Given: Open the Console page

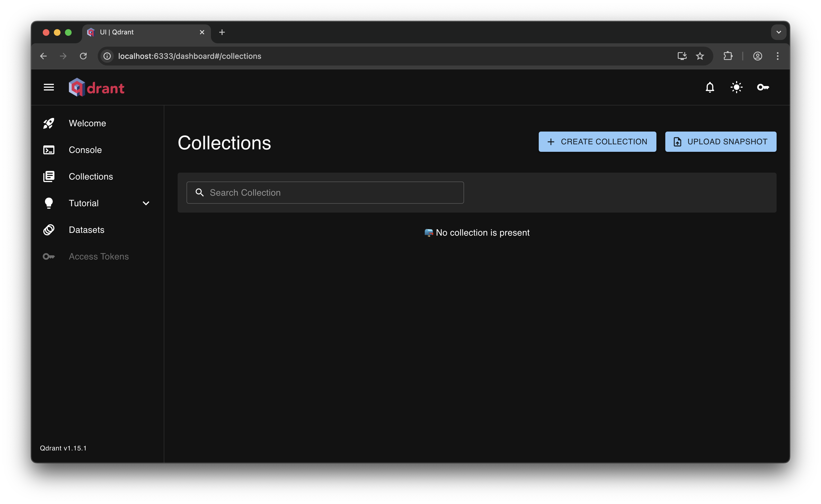Looking at the screenshot, I should 85,150.
